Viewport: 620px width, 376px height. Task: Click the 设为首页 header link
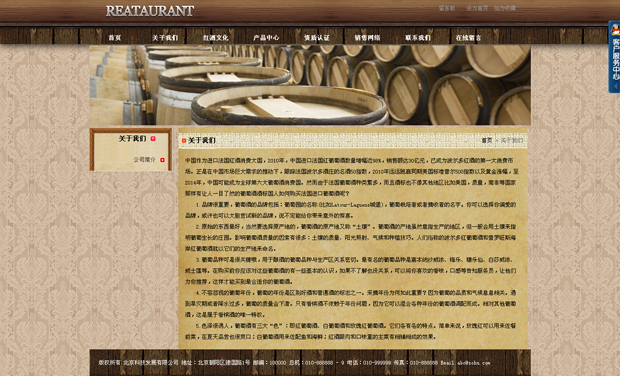click(x=477, y=8)
